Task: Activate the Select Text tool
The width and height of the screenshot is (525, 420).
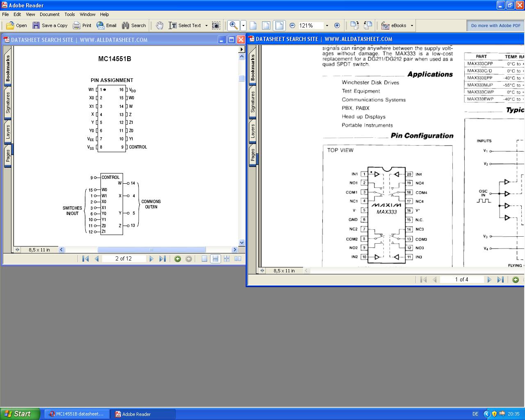Action: click(x=185, y=25)
